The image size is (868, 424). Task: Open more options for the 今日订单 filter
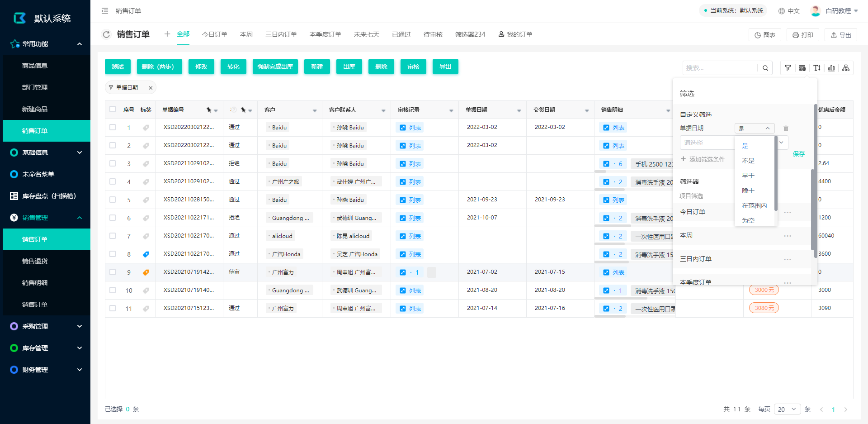pos(788,212)
